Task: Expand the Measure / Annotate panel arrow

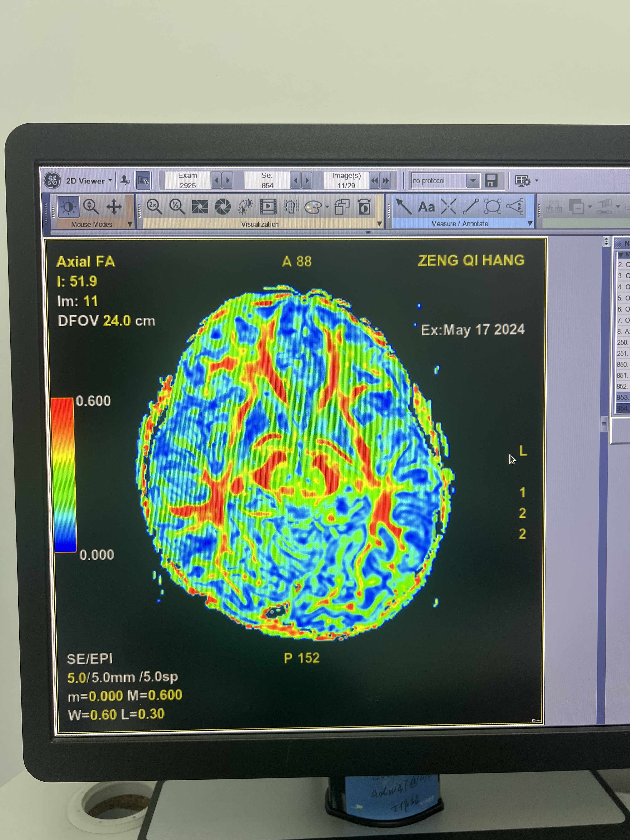Action: [530, 224]
